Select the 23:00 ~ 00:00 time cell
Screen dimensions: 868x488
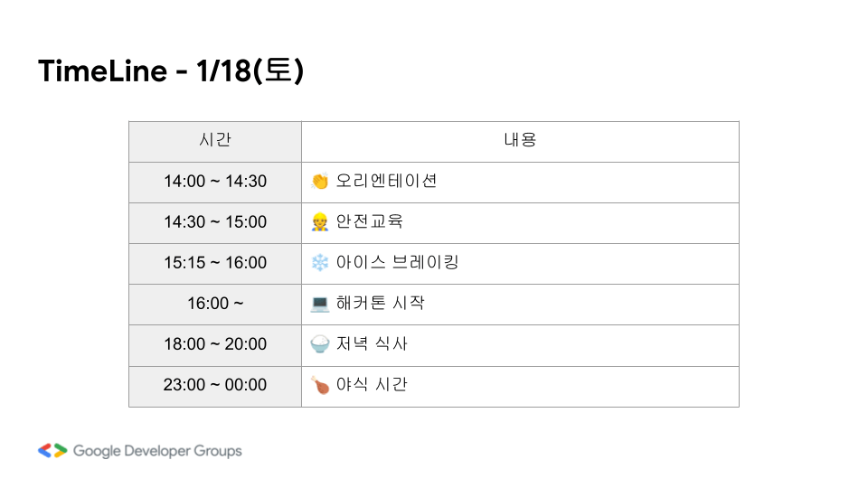pyautogui.click(x=215, y=385)
